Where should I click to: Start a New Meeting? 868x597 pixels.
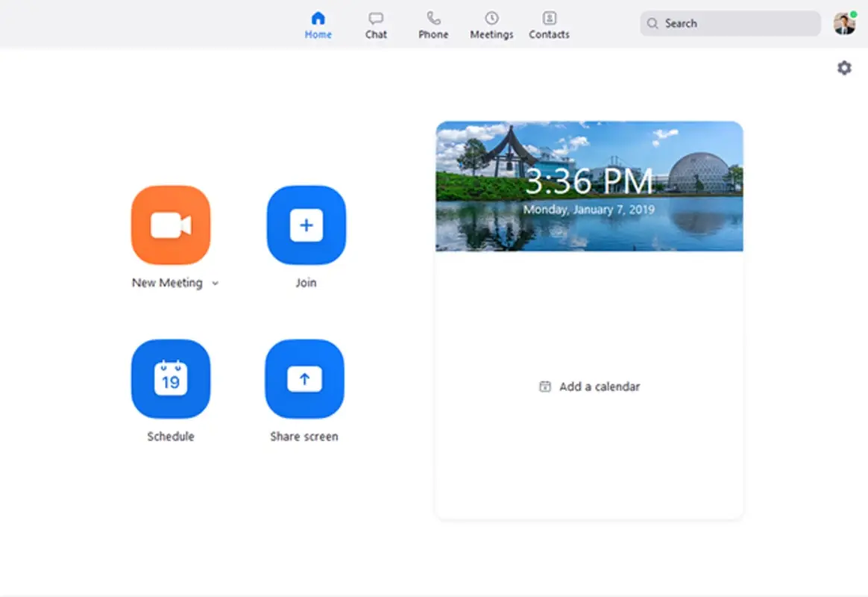click(x=171, y=225)
